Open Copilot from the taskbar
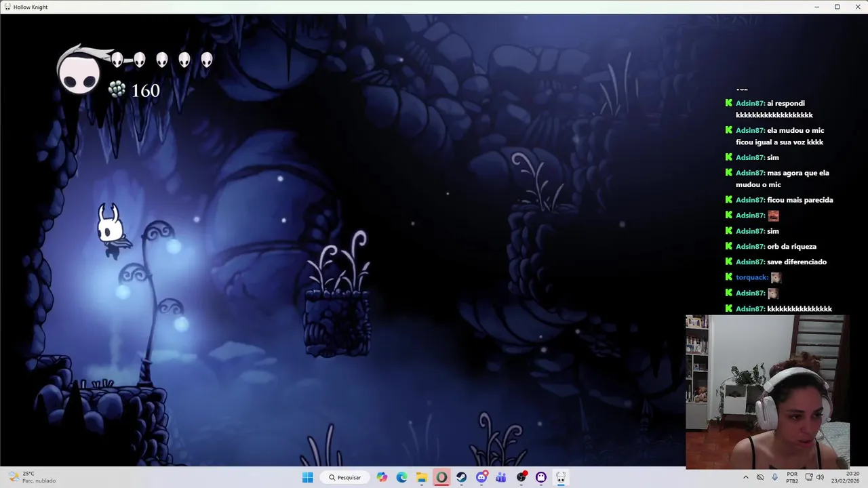 point(382,477)
